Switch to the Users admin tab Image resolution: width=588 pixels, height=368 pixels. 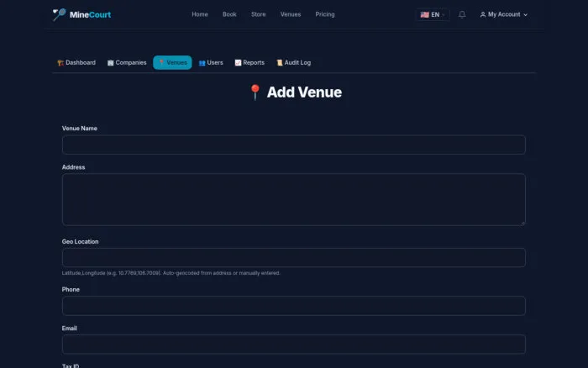(211, 63)
